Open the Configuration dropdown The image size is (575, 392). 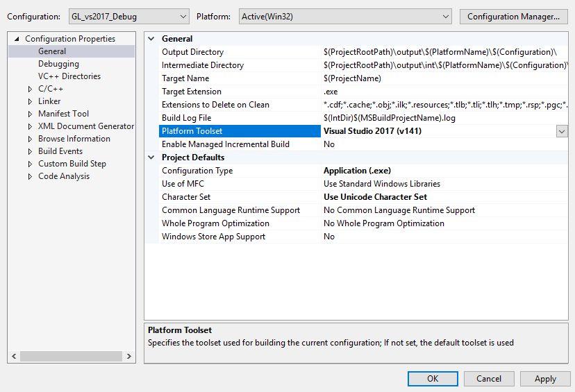tap(183, 17)
